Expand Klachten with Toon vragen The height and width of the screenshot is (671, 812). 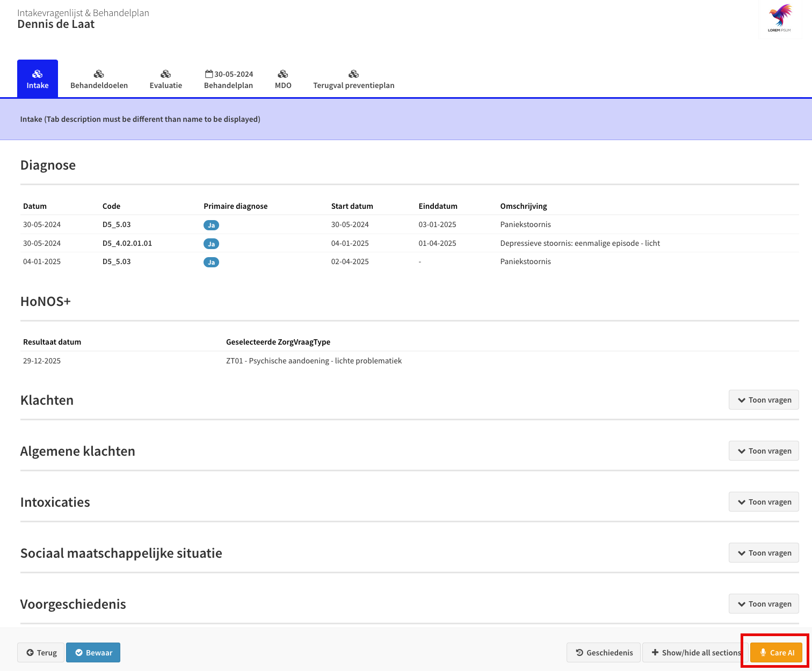[764, 400]
